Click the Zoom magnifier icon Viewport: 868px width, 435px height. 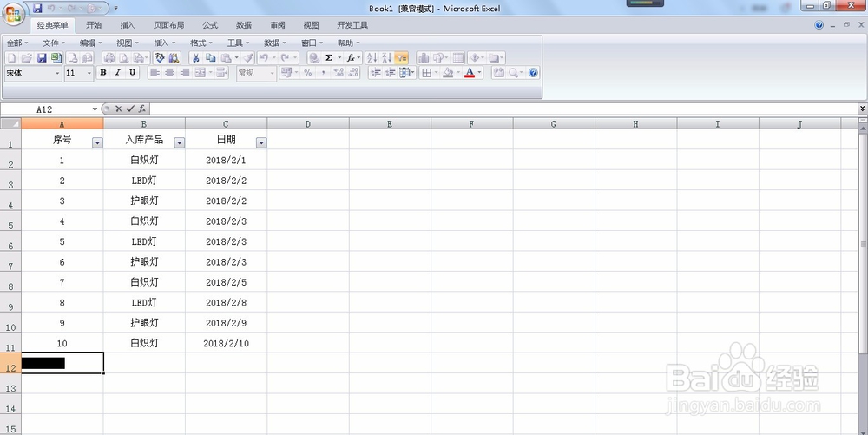tap(513, 73)
